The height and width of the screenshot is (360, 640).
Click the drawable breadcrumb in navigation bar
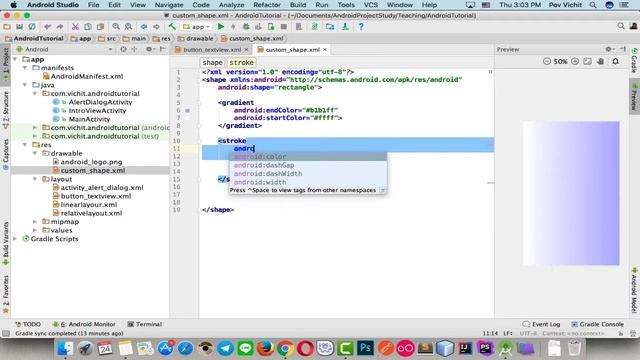click(x=196, y=38)
